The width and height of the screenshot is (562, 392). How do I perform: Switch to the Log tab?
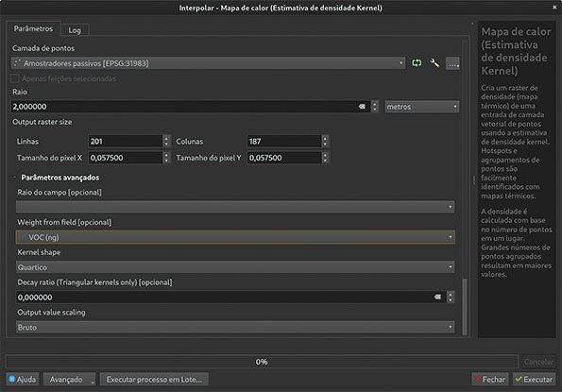point(75,30)
